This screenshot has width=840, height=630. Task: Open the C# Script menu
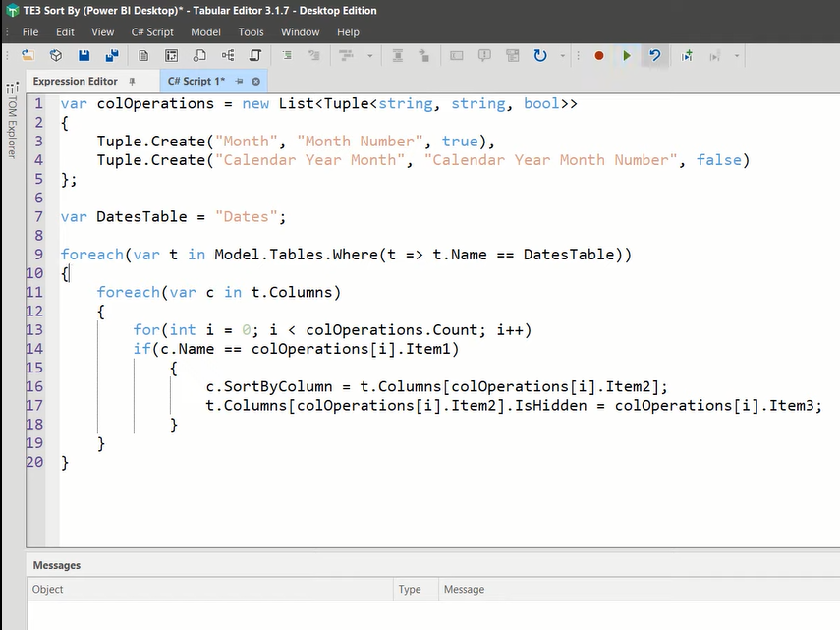pos(152,32)
